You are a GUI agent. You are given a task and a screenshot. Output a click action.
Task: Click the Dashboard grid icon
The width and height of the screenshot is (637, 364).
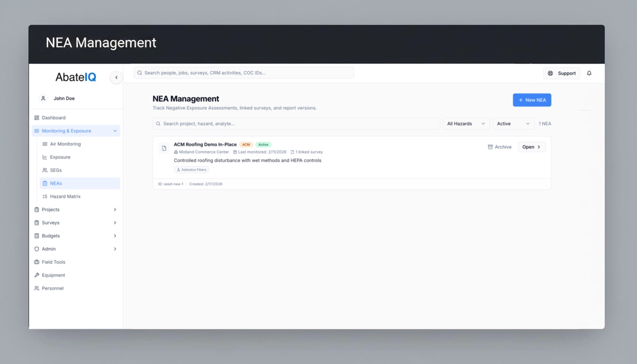tap(36, 118)
